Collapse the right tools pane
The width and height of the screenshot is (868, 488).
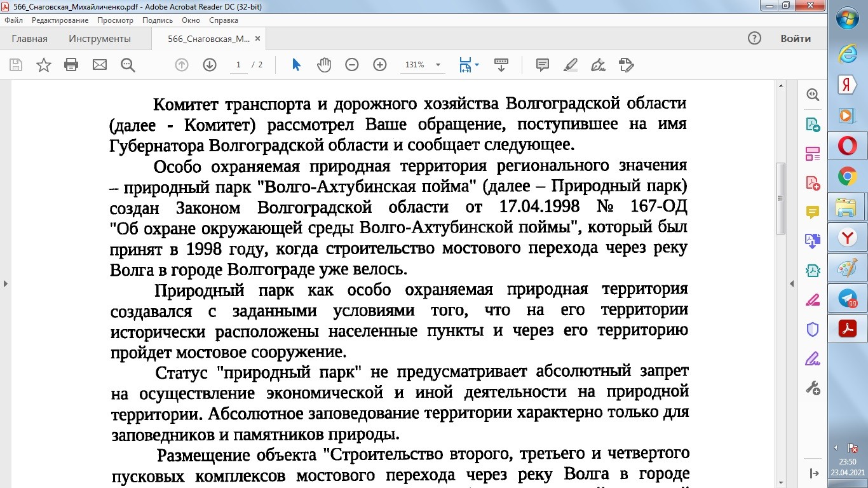click(x=792, y=283)
